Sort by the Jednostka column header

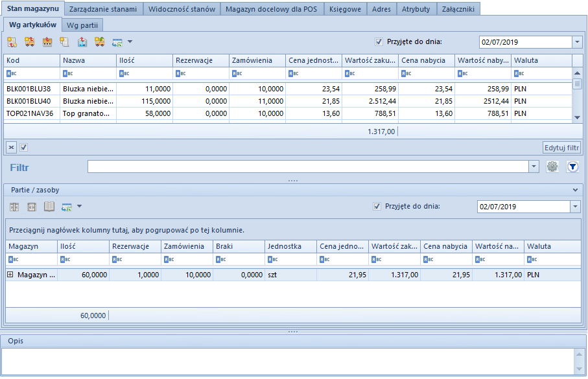click(290, 246)
